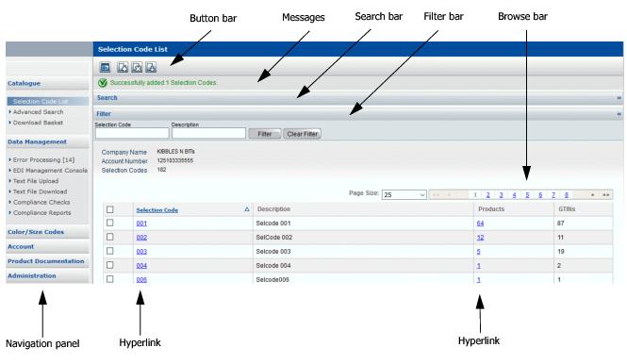Screen dimensions: 627x364
Task: Click the previous page arrow
Action: [x=449, y=195]
